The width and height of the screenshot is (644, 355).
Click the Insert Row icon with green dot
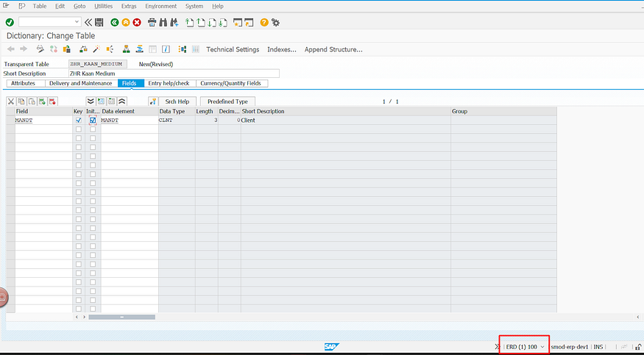coord(42,101)
